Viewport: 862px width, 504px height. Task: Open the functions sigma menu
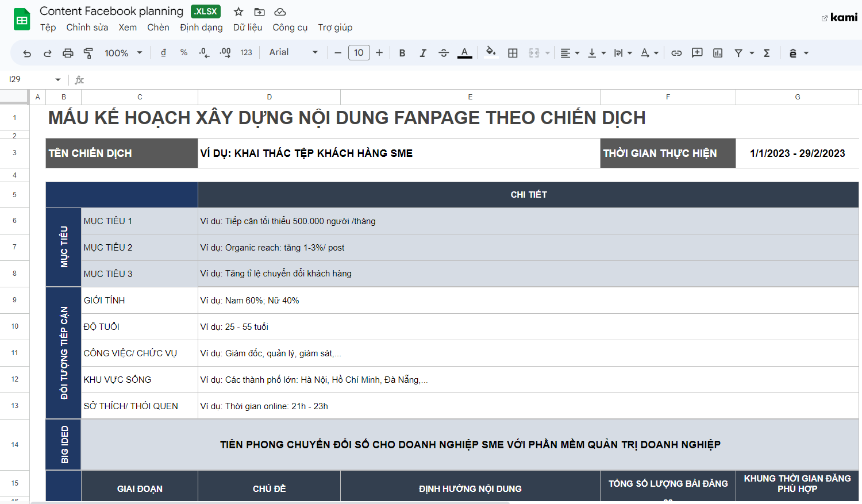[x=767, y=53]
